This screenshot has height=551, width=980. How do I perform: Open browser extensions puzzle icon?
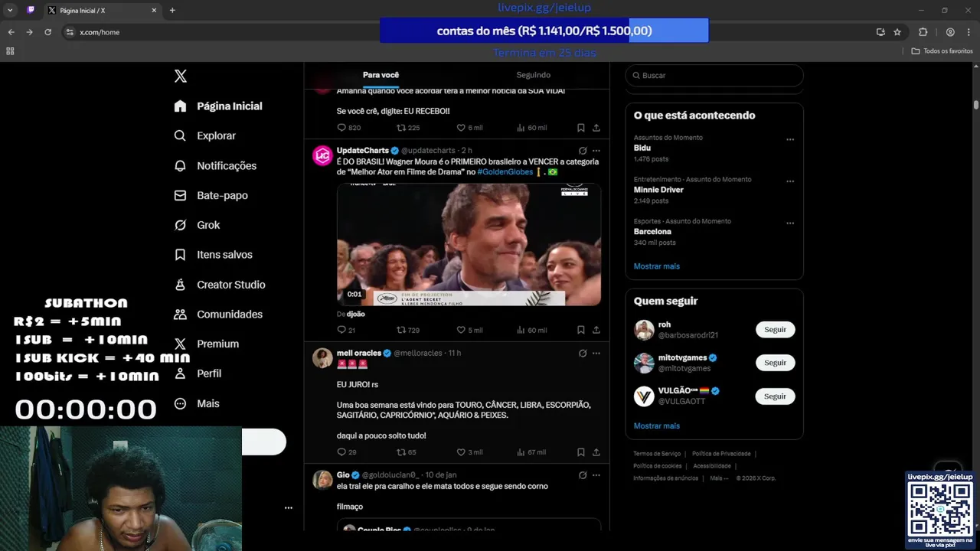click(x=923, y=32)
